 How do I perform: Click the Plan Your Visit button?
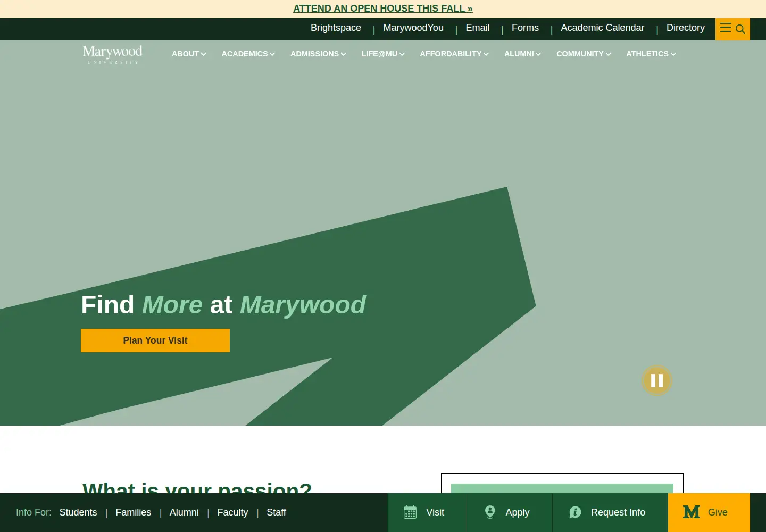155,340
